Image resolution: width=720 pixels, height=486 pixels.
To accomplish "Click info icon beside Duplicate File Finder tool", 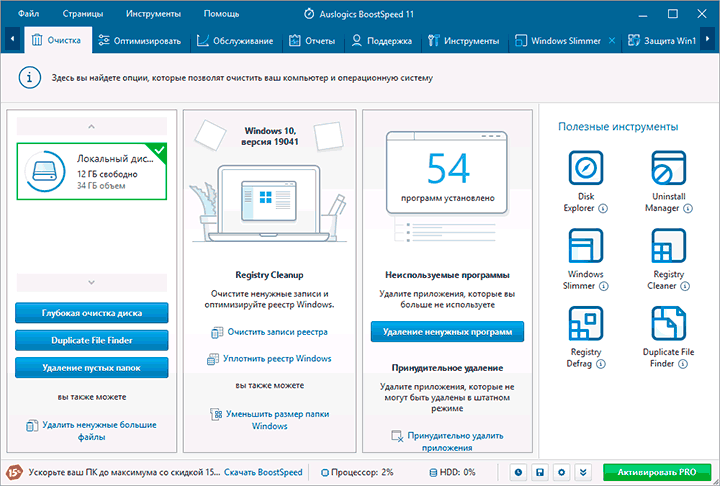I will point(683,364).
